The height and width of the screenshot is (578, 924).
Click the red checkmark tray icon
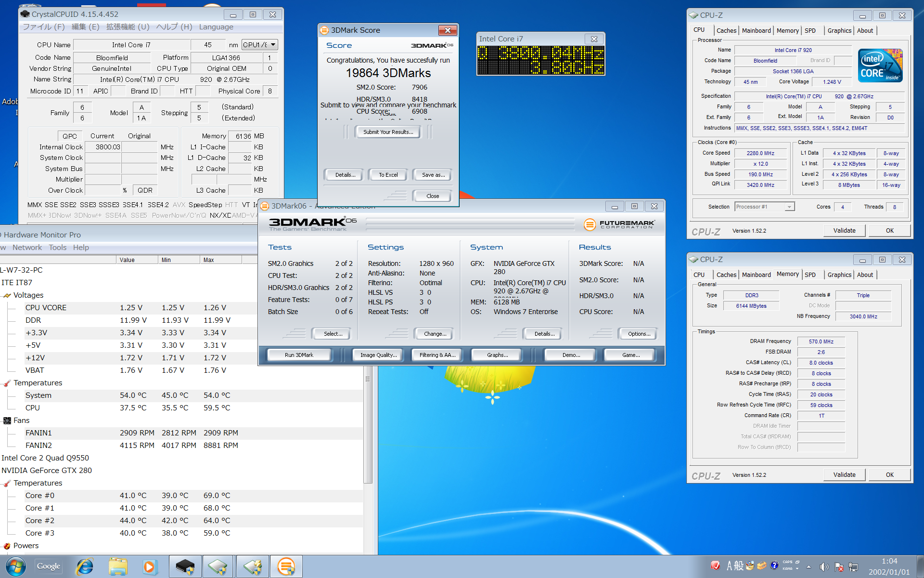pos(716,565)
